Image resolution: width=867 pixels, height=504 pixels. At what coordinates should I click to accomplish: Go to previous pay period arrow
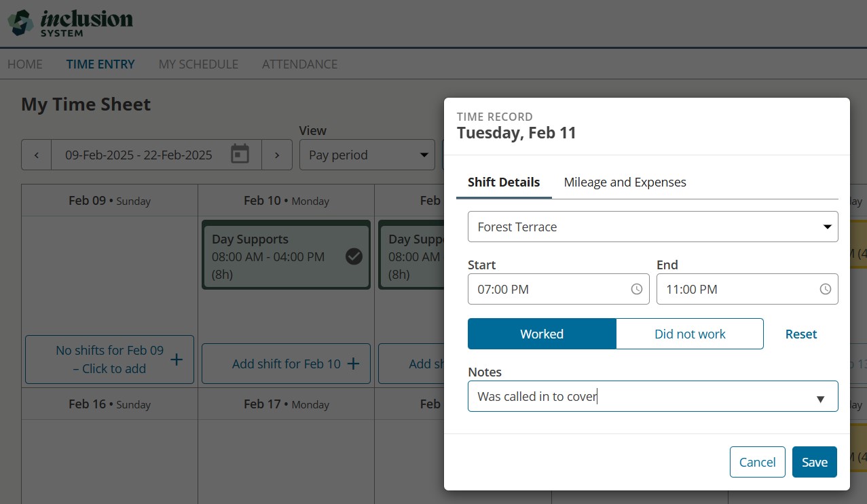37,155
